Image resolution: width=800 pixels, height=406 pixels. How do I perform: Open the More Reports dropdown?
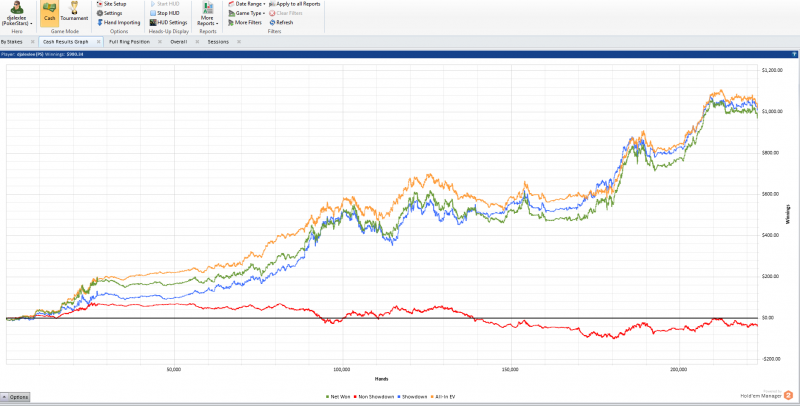[208, 15]
